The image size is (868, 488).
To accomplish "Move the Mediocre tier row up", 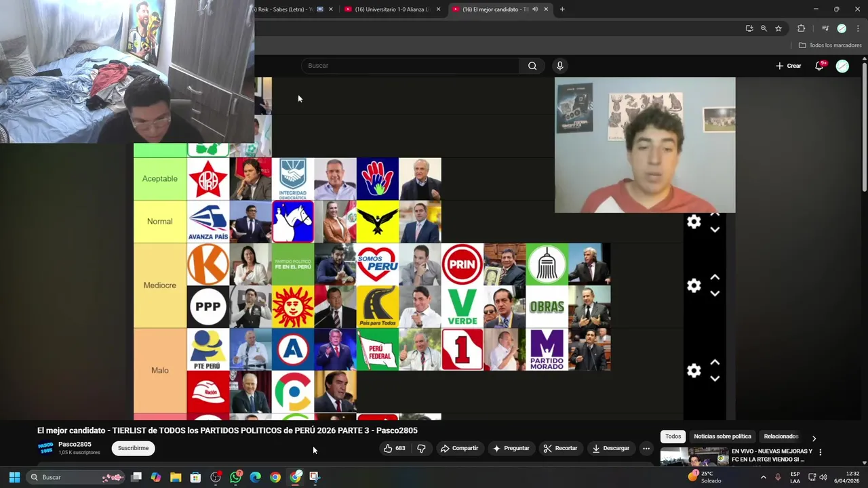I will pos(715,277).
